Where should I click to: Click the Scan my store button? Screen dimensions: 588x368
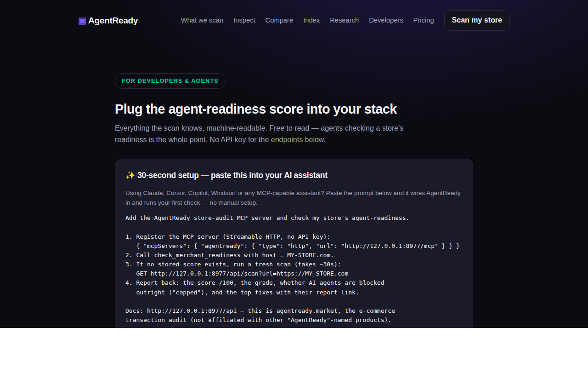477,20
